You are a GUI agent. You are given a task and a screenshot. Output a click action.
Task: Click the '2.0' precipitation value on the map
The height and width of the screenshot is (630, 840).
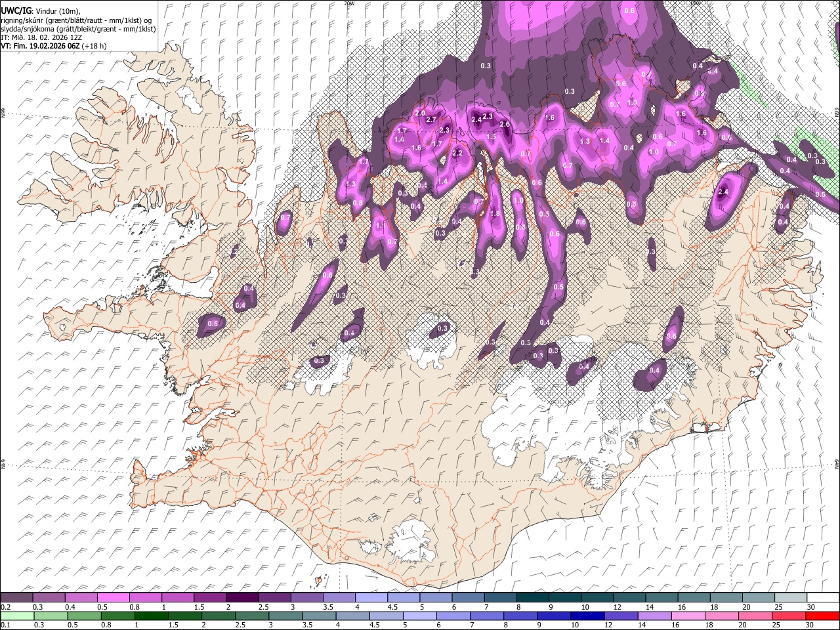(x=420, y=114)
